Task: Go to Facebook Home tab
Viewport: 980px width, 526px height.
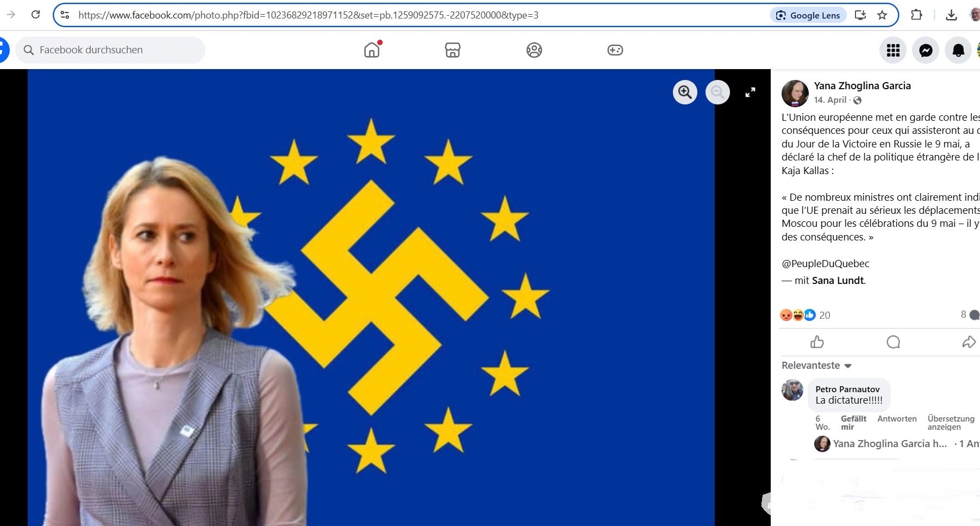Action: (372, 49)
